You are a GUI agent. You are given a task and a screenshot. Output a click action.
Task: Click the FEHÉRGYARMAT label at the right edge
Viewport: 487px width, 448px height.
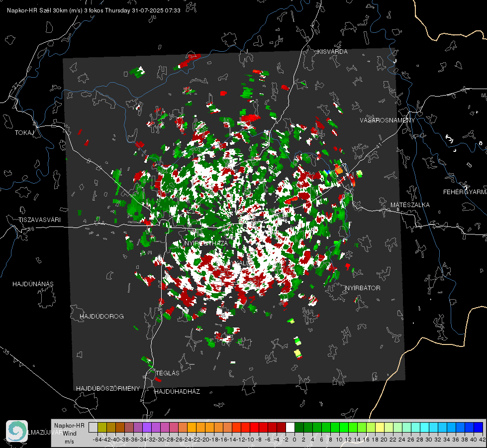click(x=465, y=192)
